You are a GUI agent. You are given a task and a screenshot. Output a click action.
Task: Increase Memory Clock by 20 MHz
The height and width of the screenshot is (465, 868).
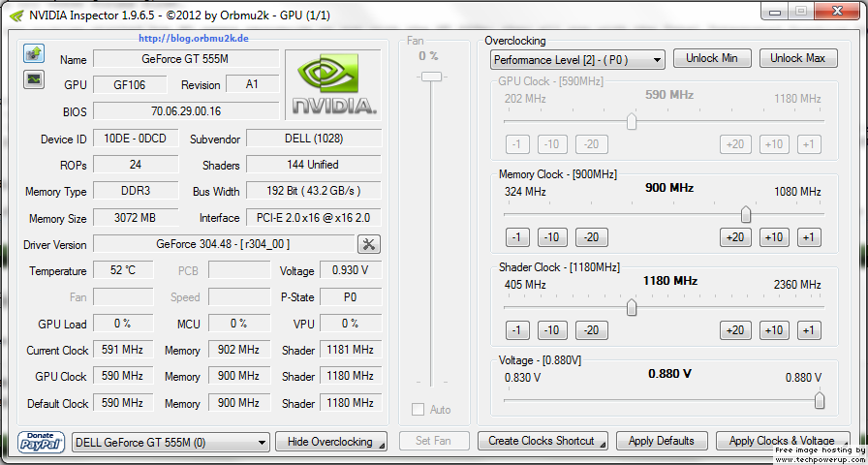[734, 237]
